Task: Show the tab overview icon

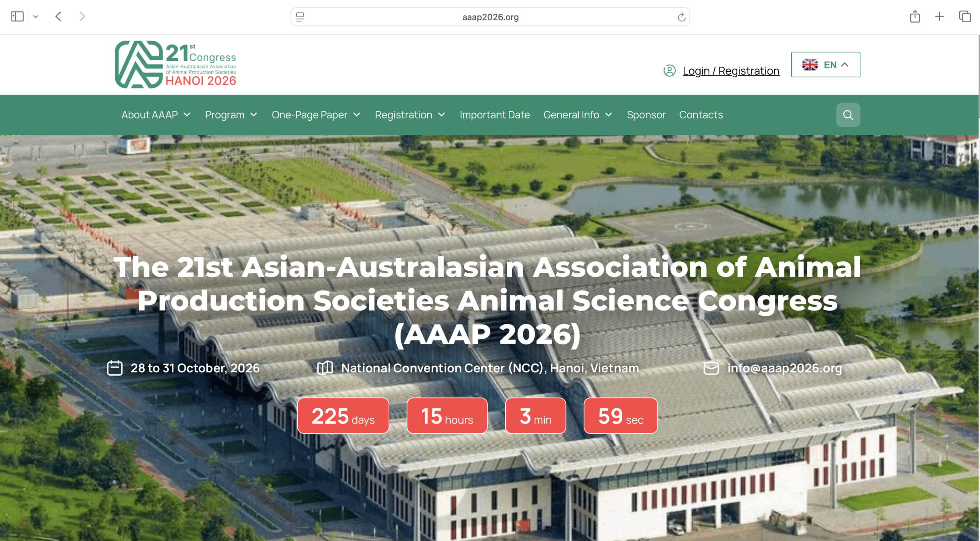Action: click(964, 16)
